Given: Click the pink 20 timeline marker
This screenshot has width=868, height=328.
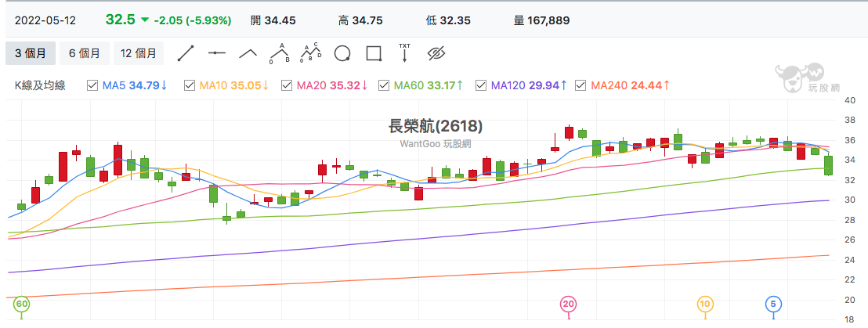Looking at the screenshot, I should click(569, 304).
